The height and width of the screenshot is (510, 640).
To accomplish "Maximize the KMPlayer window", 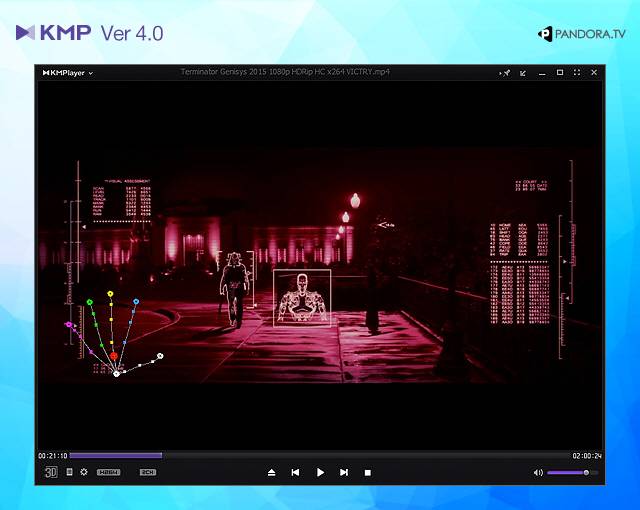I will (x=560, y=72).
